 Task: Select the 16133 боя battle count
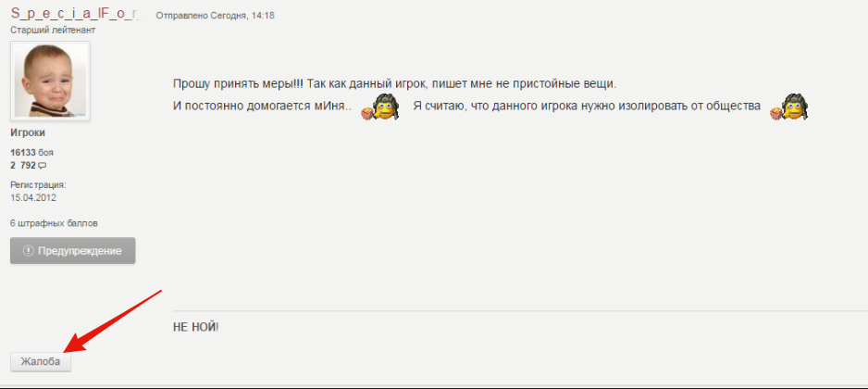pos(31,153)
